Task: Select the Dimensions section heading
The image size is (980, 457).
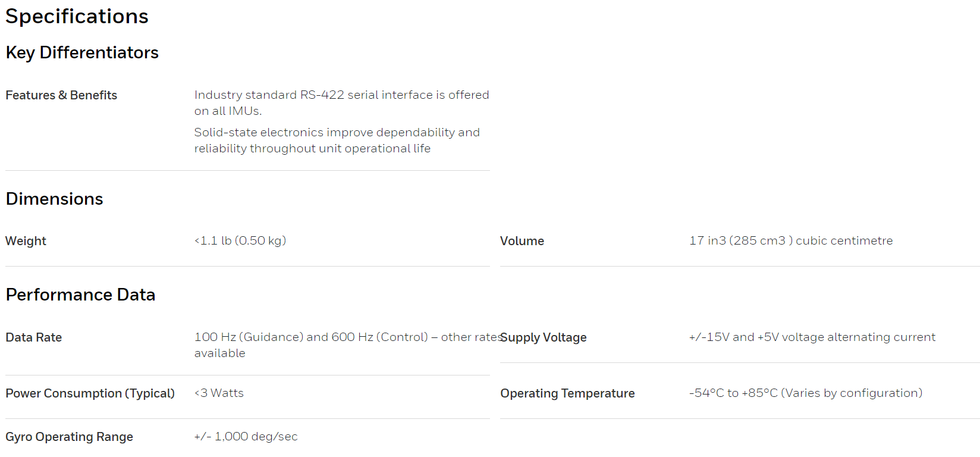Action: 54,199
